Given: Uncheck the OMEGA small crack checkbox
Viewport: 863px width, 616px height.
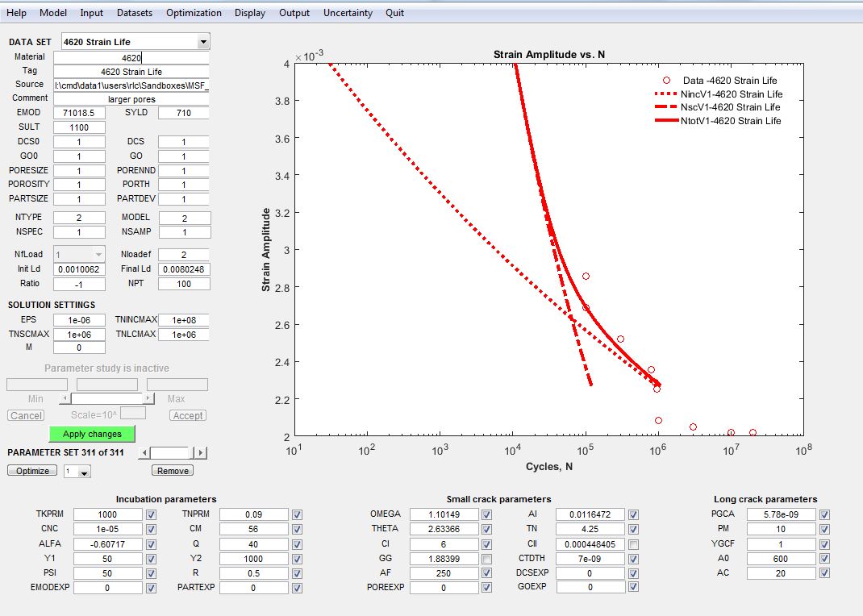Looking at the screenshot, I should [486, 514].
